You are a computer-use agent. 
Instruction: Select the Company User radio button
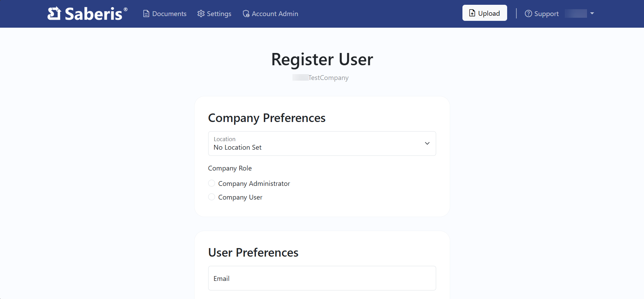(x=212, y=197)
